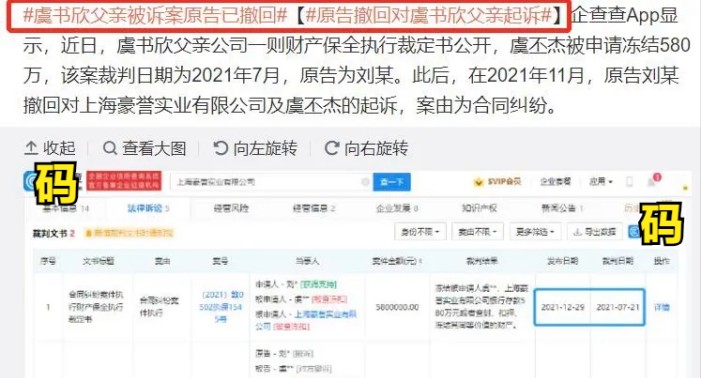This screenshot has width=701, height=378.
Task: Click the 发布日期 column header
Action: point(562,261)
